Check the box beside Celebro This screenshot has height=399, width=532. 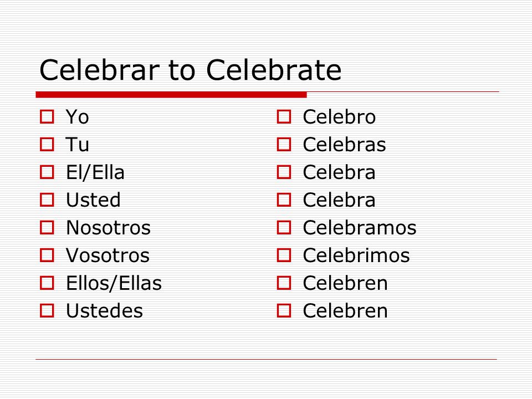(x=284, y=117)
